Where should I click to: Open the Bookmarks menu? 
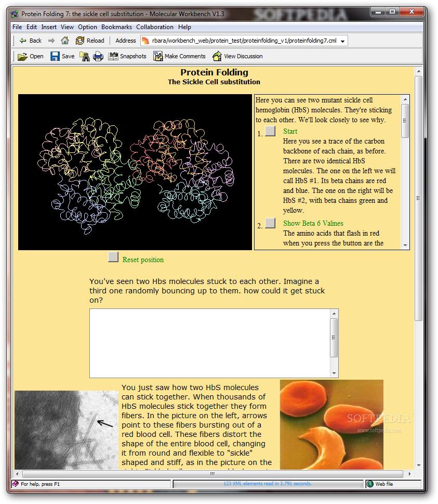[116, 27]
